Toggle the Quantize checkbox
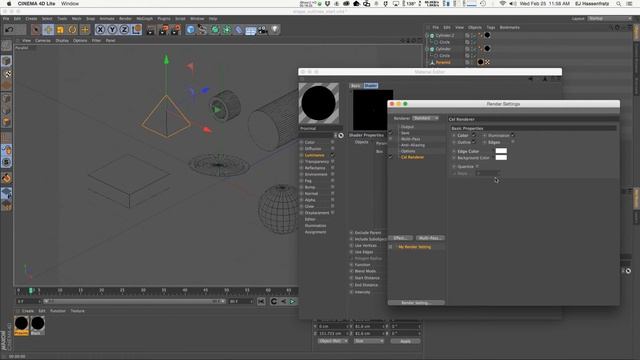 (477, 167)
